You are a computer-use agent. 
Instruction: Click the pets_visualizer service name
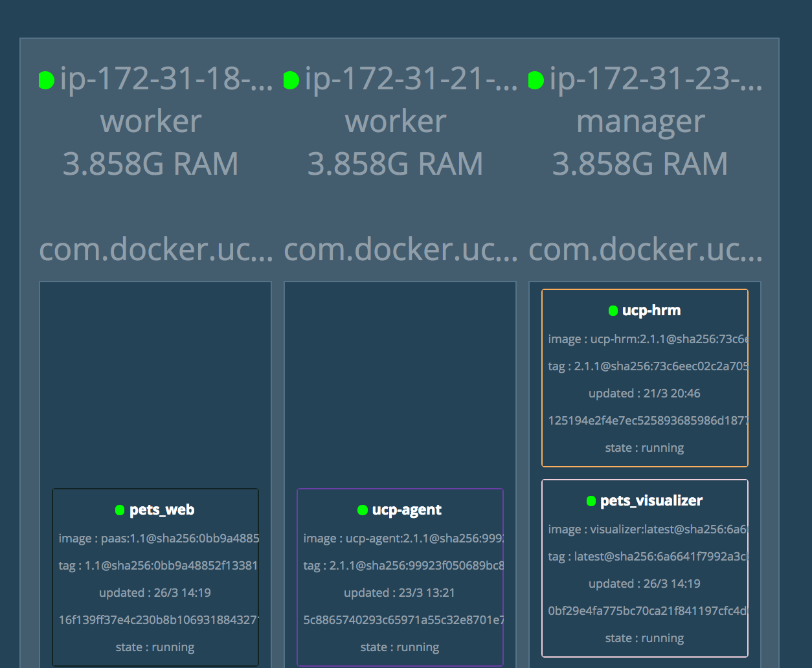click(651, 501)
